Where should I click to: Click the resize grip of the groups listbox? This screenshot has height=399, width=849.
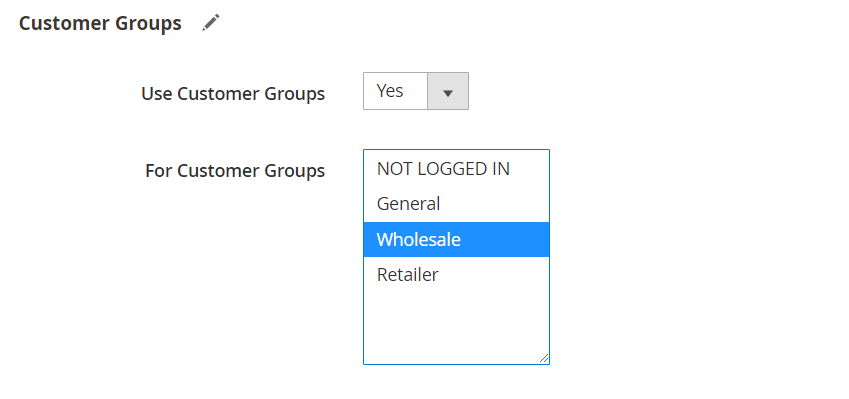point(544,358)
